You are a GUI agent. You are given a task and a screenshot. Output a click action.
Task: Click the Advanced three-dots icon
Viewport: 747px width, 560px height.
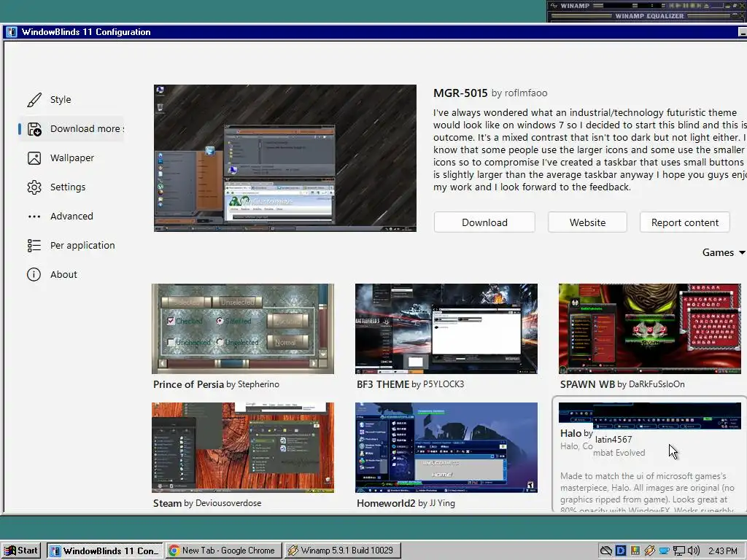pyautogui.click(x=34, y=216)
